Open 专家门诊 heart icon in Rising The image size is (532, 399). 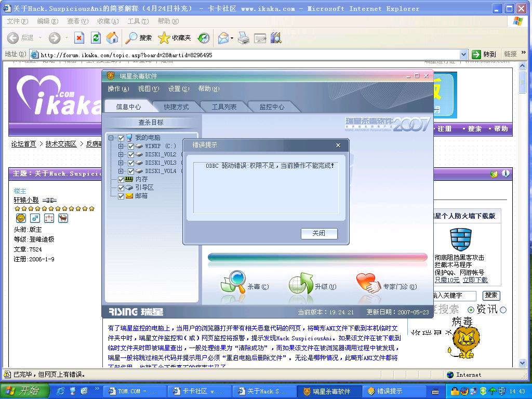(368, 283)
